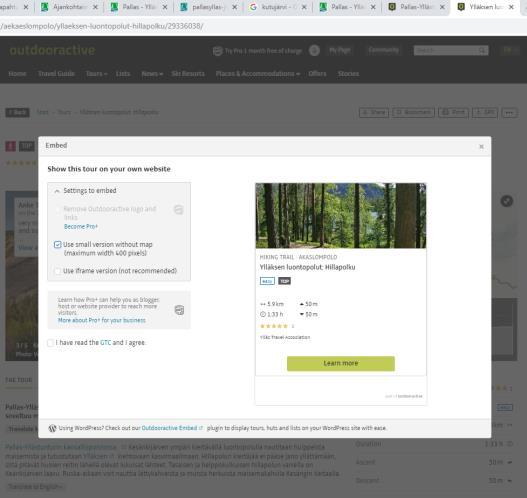Click Pro+ badge icon beside Remove Outdooractive logo

click(178, 210)
